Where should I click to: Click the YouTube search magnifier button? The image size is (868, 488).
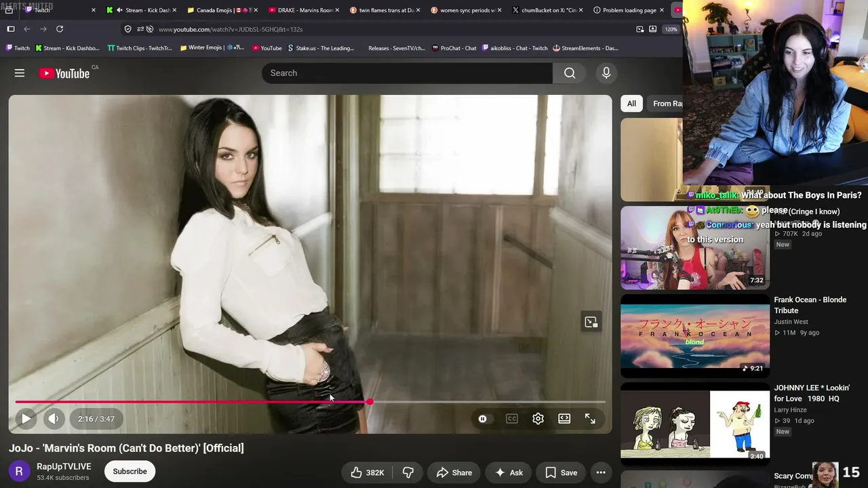[570, 73]
